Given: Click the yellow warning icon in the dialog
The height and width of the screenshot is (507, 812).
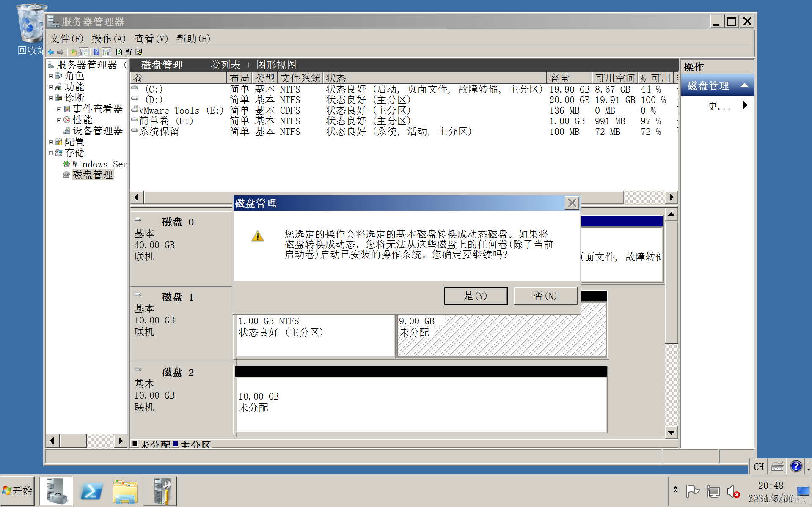Looking at the screenshot, I should (x=258, y=236).
